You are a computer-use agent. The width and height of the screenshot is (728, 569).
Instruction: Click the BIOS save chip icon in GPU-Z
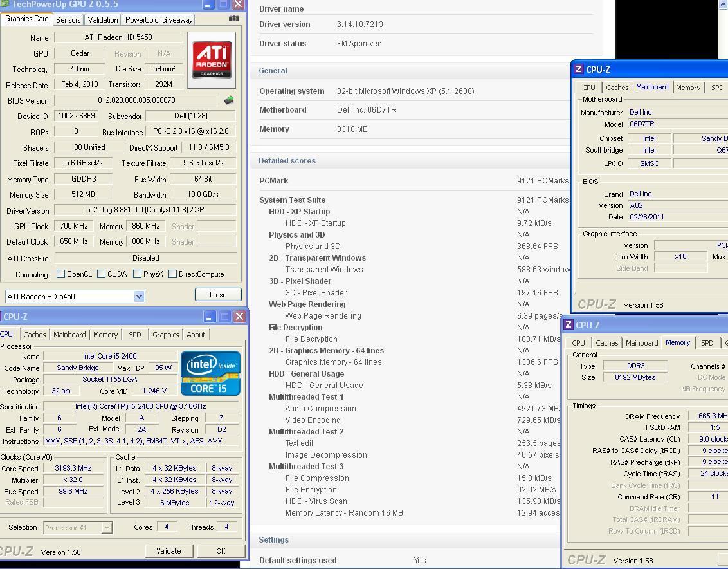pyautogui.click(x=229, y=100)
